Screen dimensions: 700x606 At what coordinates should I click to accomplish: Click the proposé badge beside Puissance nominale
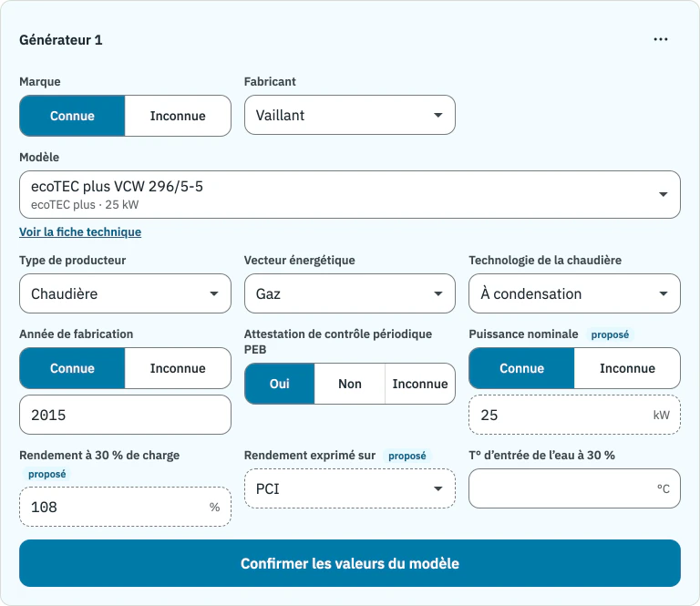610,334
